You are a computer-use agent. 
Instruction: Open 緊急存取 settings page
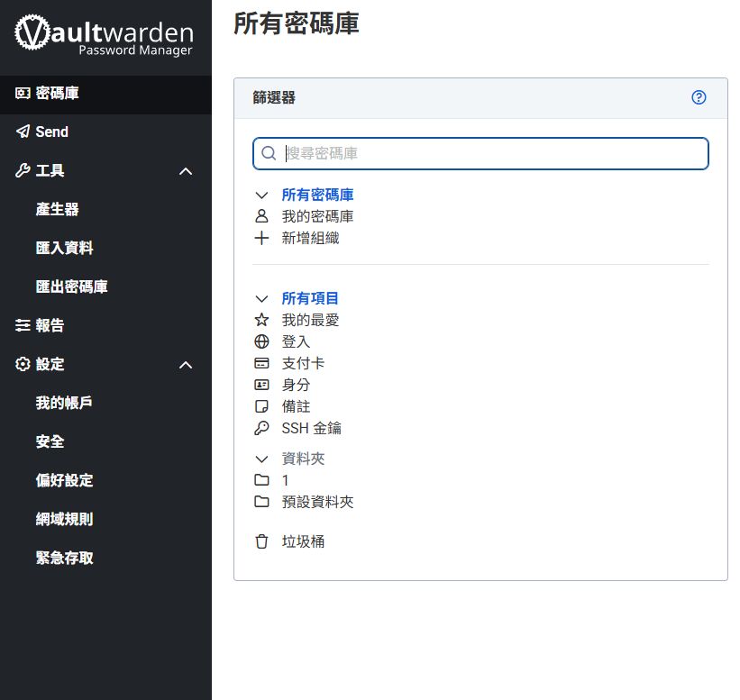click(65, 558)
